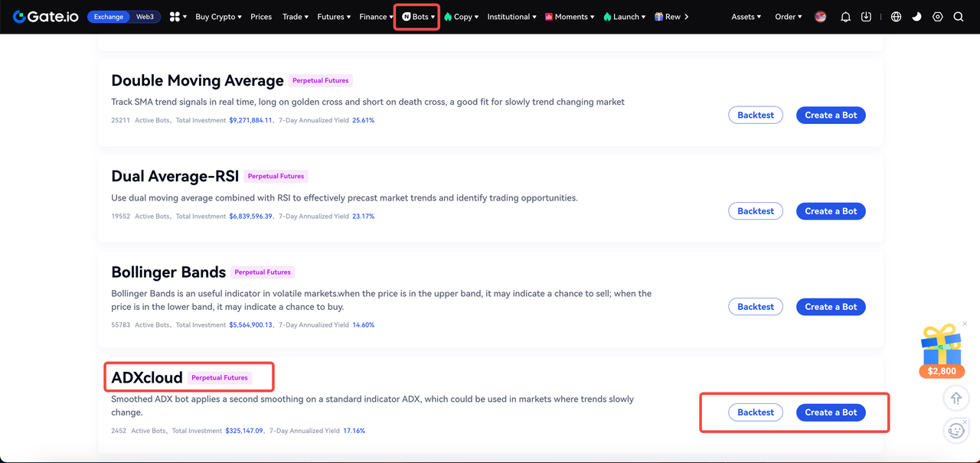Click the download app icon
Screen dimensions: 980x463
866,17
